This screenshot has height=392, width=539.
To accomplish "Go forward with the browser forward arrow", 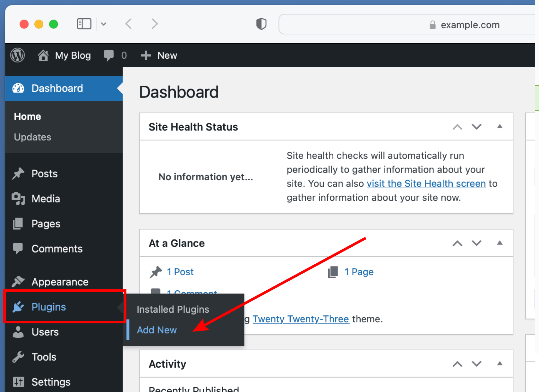I will coord(155,24).
